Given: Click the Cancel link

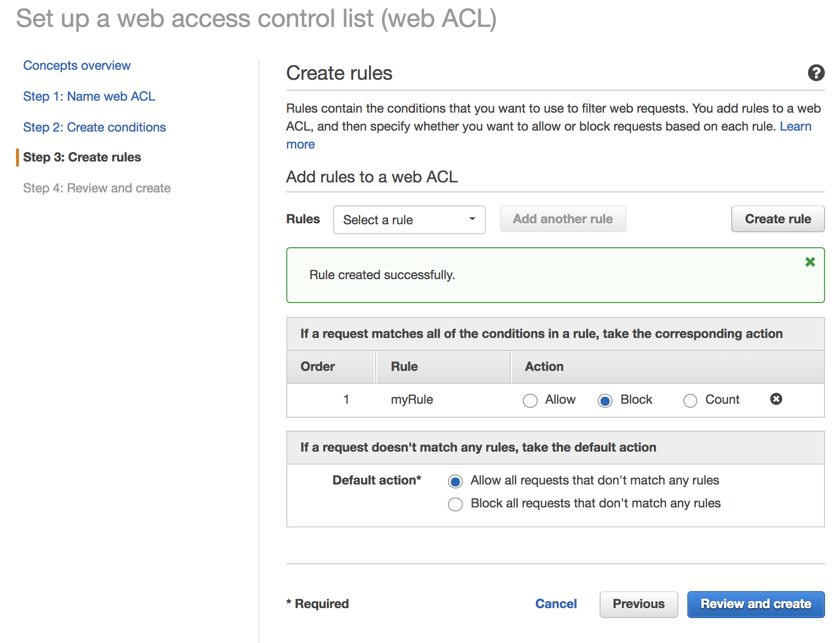Looking at the screenshot, I should click(x=556, y=604).
